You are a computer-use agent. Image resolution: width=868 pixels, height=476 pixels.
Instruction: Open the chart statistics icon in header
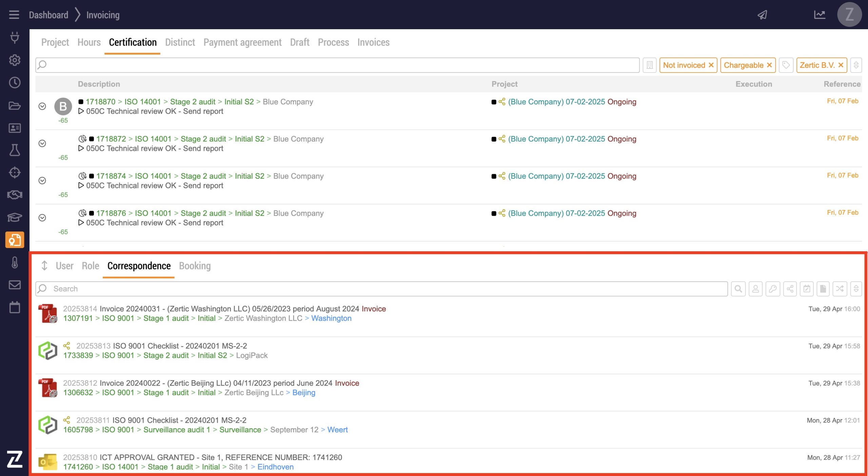[x=820, y=15]
